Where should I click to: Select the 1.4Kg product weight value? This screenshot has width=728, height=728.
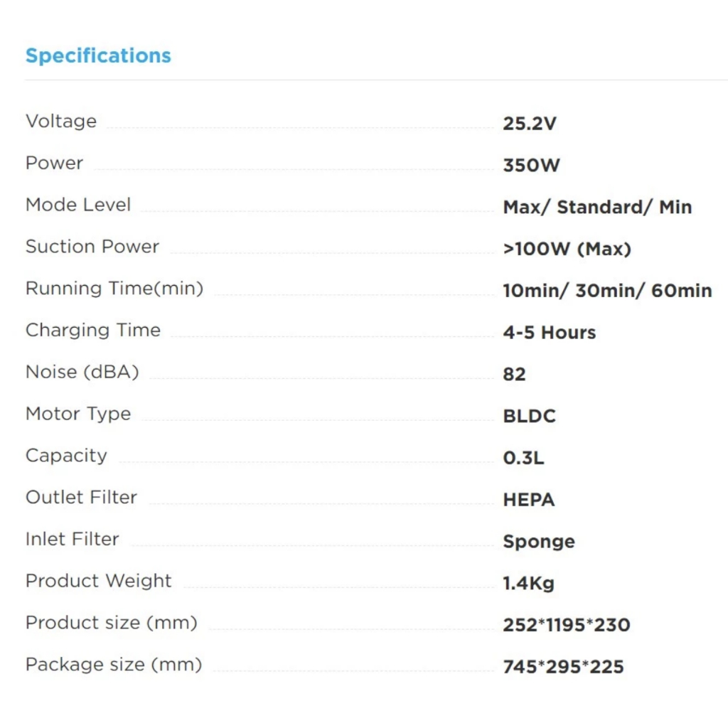click(528, 584)
